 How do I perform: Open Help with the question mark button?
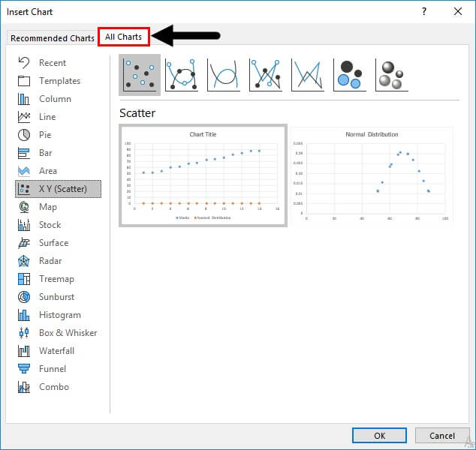click(x=424, y=12)
